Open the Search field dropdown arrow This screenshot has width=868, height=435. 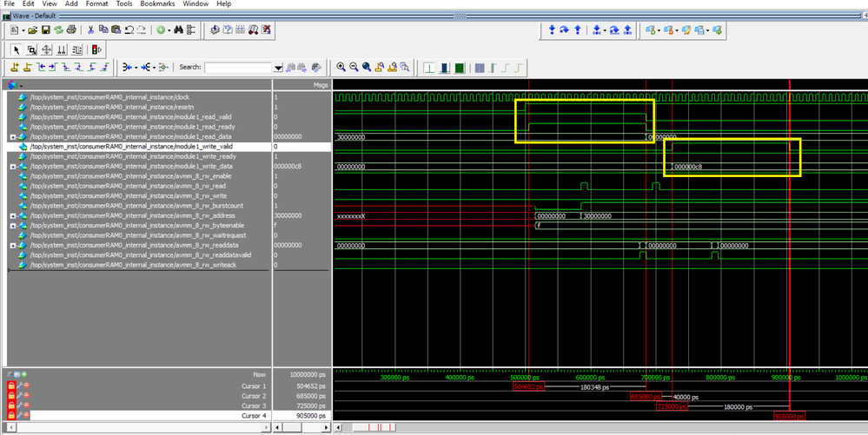click(x=278, y=68)
